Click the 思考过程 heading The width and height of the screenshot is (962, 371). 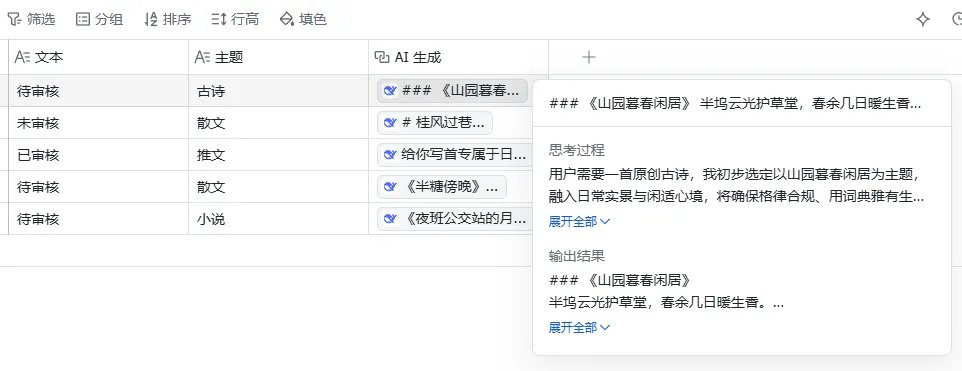click(x=577, y=150)
